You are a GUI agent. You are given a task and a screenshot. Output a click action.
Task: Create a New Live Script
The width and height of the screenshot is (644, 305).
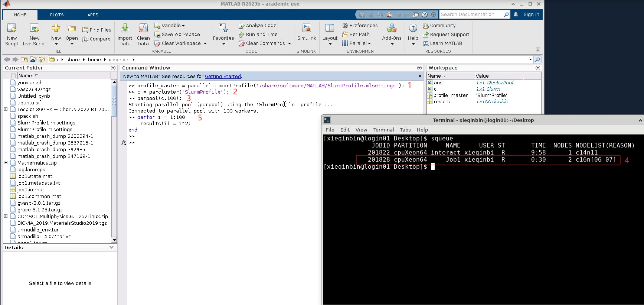35,35
